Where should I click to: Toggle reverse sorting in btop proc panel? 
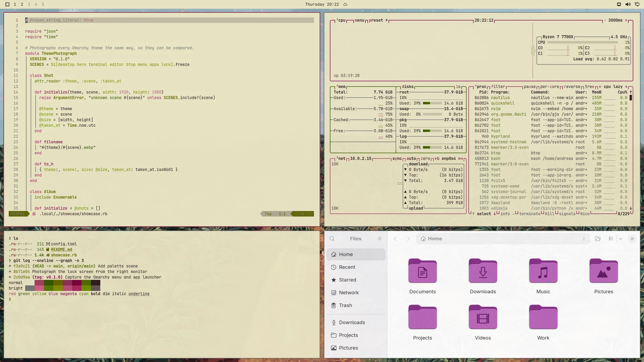[572, 86]
